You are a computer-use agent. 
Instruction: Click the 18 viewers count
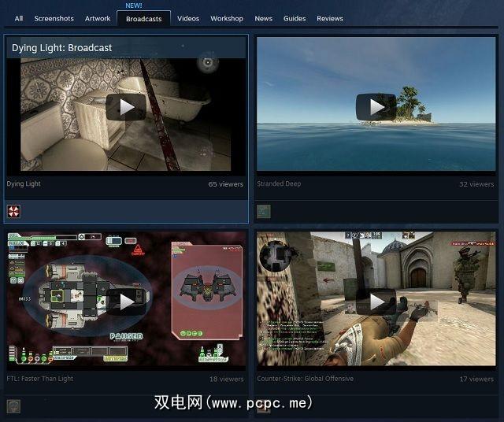tap(226, 379)
